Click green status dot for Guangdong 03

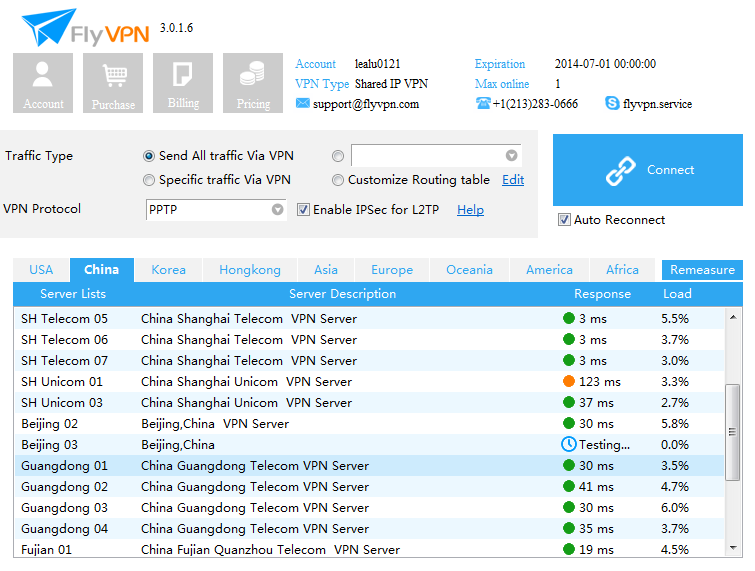(x=569, y=507)
